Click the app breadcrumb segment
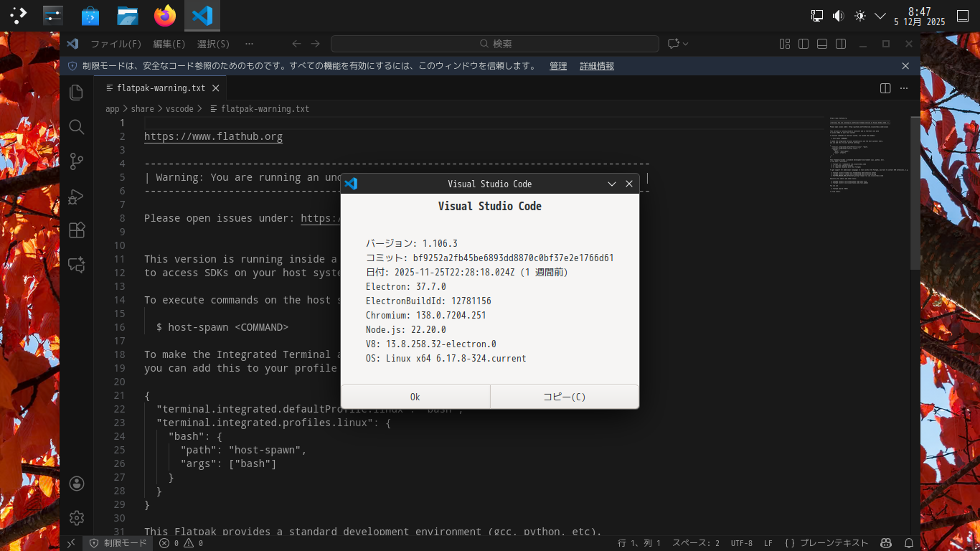 click(x=113, y=109)
